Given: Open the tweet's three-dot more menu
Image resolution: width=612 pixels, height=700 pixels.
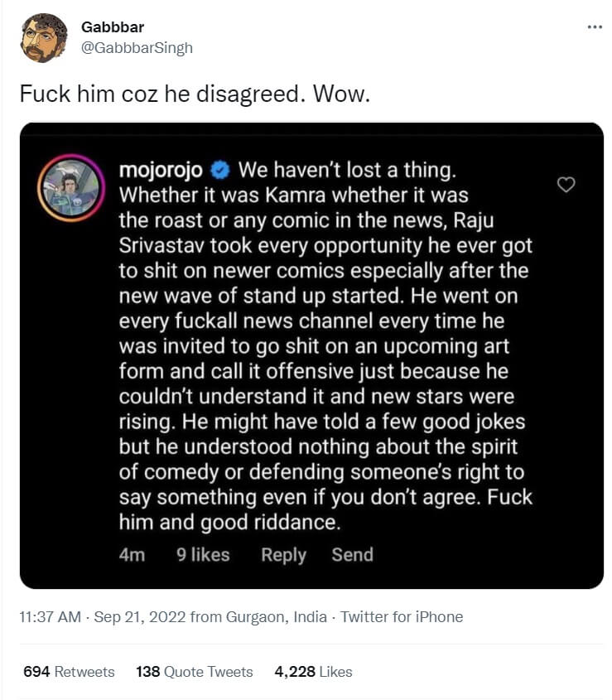Looking at the screenshot, I should tap(594, 27).
